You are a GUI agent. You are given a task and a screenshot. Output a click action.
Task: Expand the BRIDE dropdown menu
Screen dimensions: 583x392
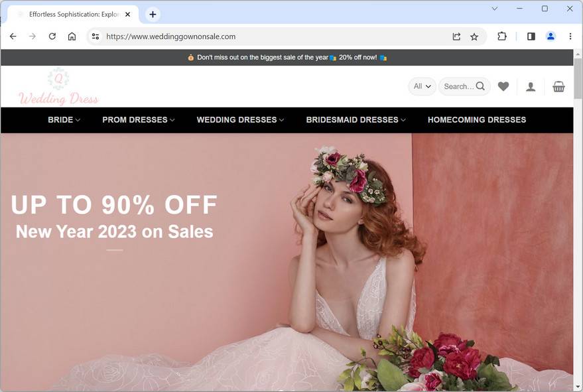click(63, 120)
